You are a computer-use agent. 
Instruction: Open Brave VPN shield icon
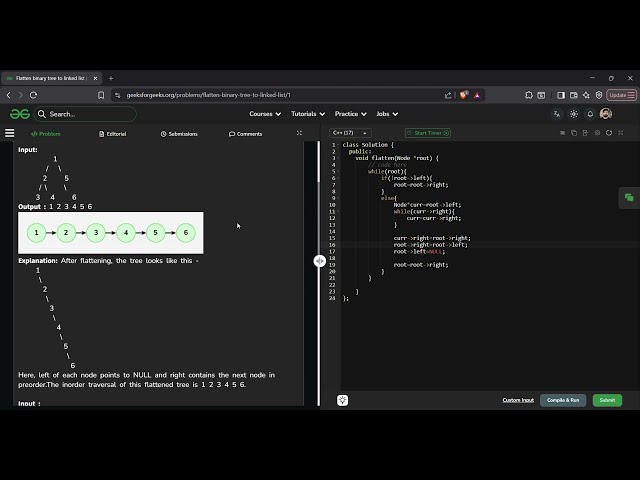click(x=599, y=95)
